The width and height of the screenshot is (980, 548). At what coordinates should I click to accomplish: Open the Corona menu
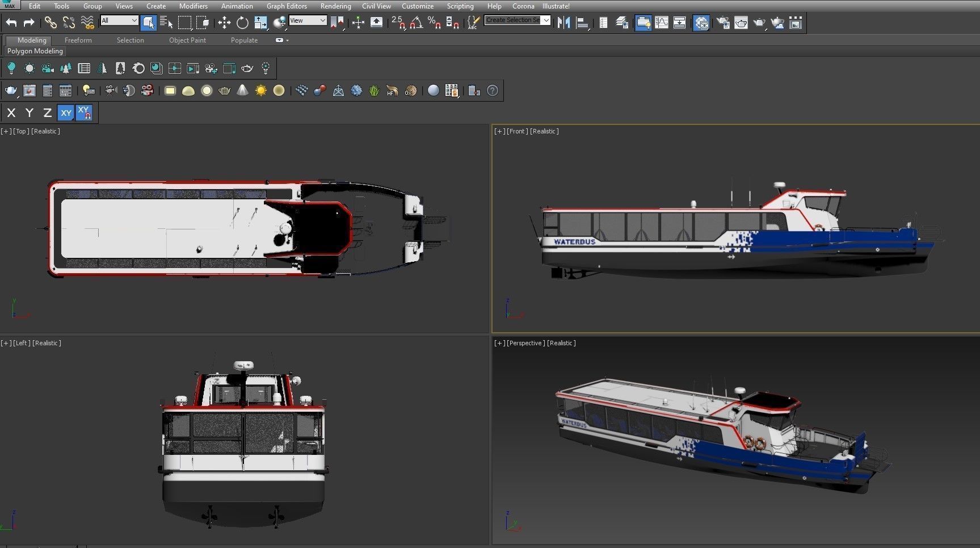pos(523,6)
